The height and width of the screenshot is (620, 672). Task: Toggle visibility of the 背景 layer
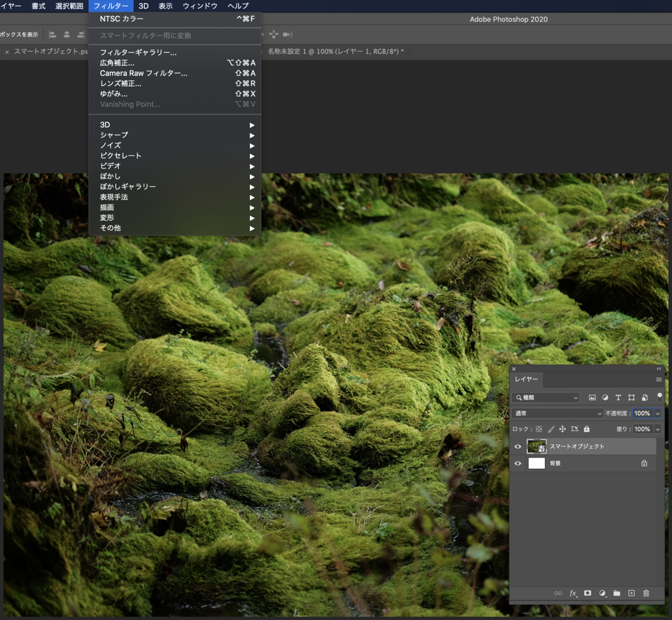point(517,463)
